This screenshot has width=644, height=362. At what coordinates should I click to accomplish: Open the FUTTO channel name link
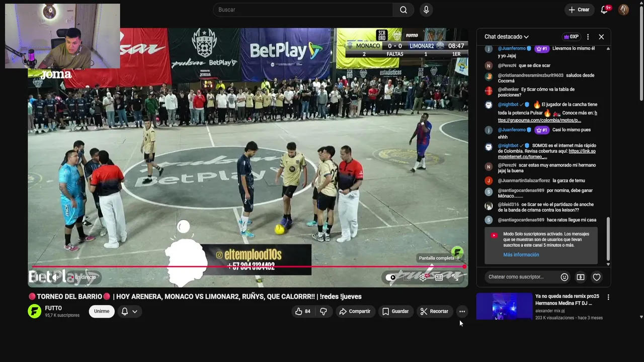point(53,308)
